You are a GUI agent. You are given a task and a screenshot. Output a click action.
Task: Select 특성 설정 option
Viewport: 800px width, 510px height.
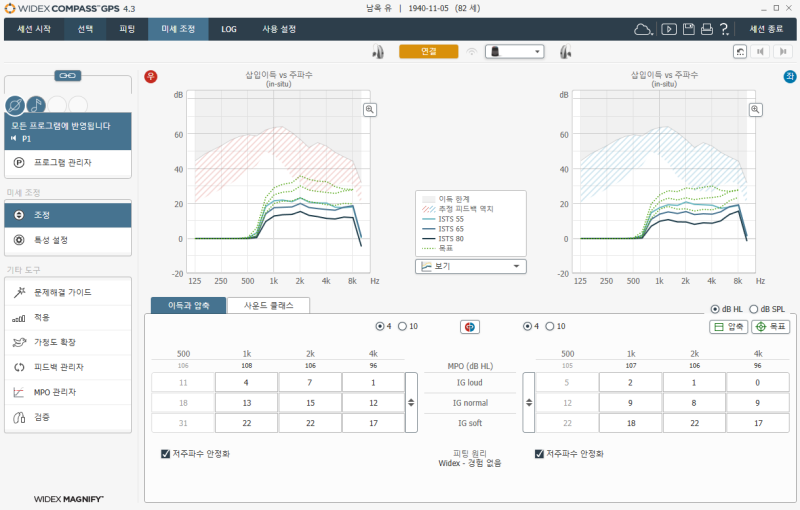(68, 240)
